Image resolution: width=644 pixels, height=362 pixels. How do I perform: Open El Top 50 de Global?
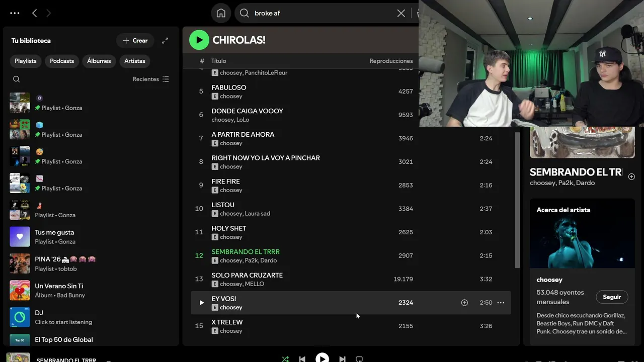pyautogui.click(x=91, y=339)
